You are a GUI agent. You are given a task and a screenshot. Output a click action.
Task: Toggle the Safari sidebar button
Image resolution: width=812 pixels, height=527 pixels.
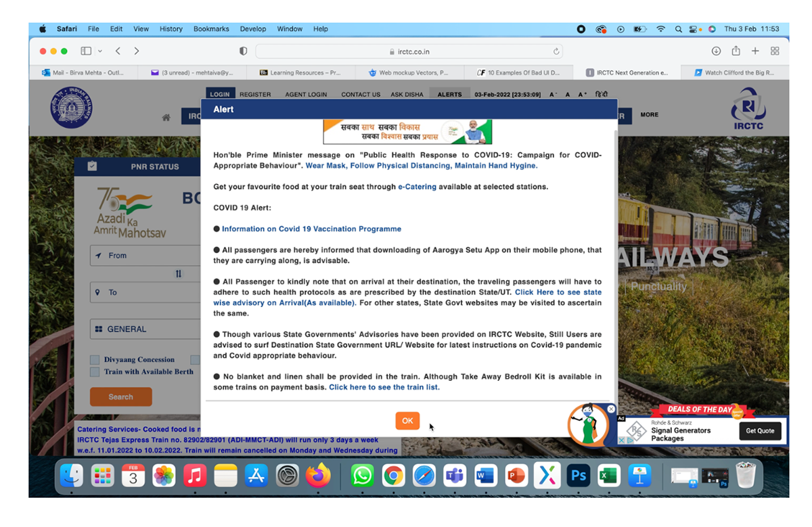[x=86, y=51]
